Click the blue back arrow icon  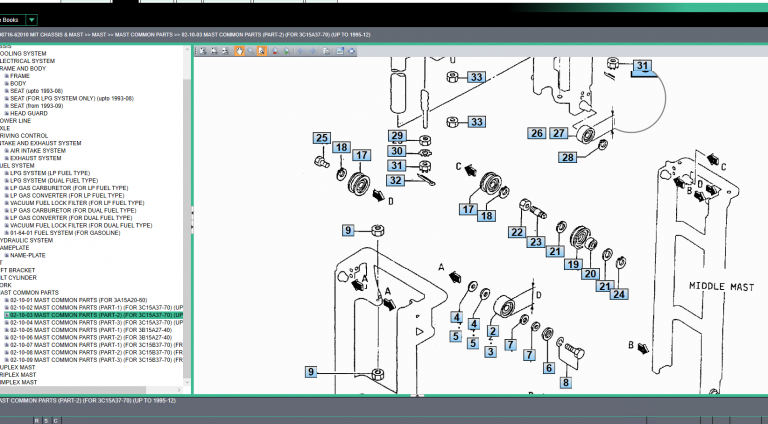tap(301, 51)
